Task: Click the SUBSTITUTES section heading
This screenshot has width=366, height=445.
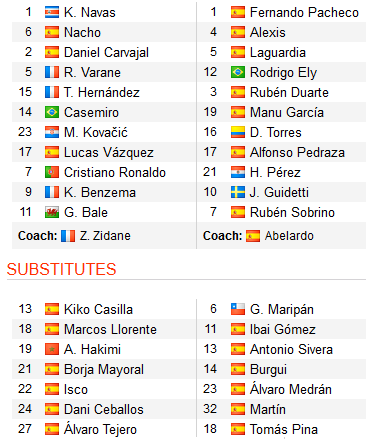Action: (61, 269)
